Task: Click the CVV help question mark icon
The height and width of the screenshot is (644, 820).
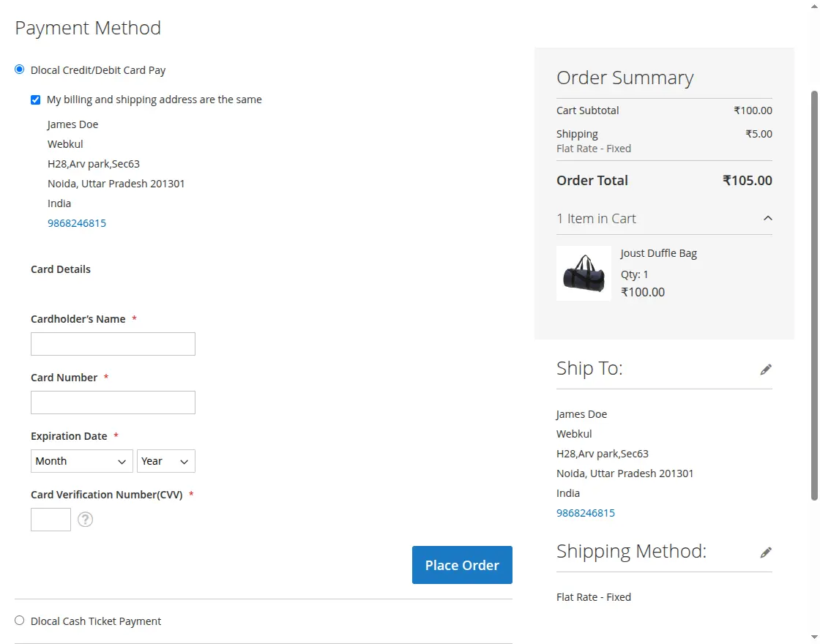Action: click(86, 520)
